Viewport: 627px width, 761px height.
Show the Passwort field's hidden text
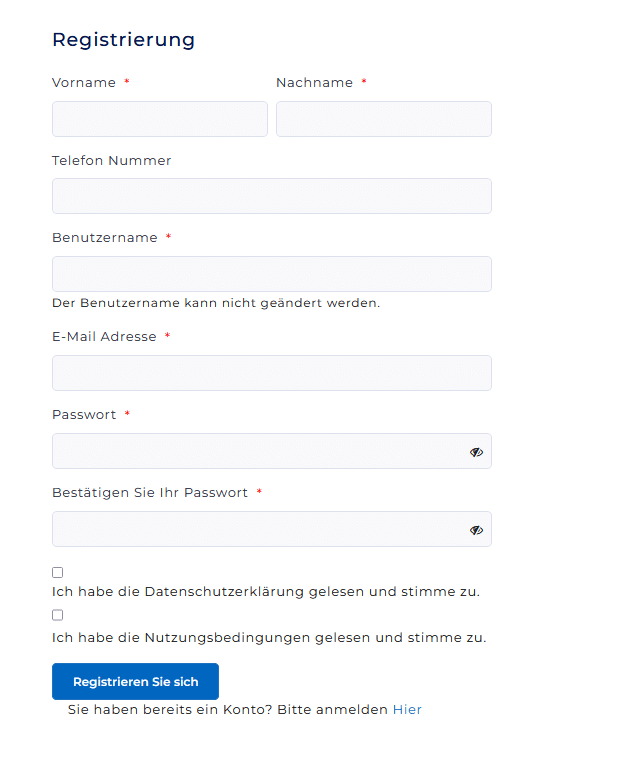(x=476, y=452)
